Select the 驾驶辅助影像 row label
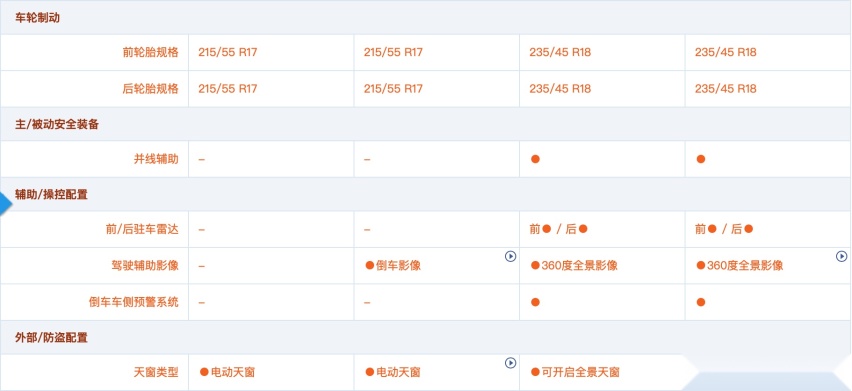 coord(145,266)
